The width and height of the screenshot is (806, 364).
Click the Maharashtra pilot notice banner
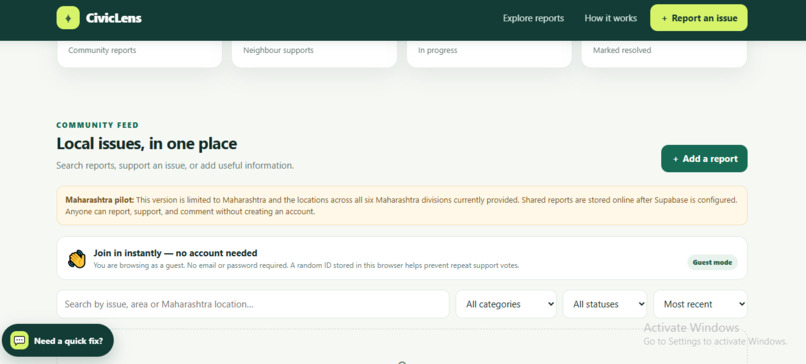tap(402, 206)
